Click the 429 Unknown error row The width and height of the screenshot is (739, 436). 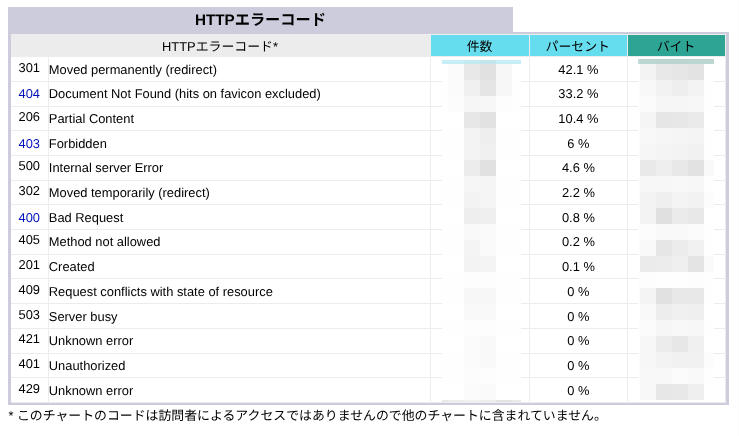[368, 390]
